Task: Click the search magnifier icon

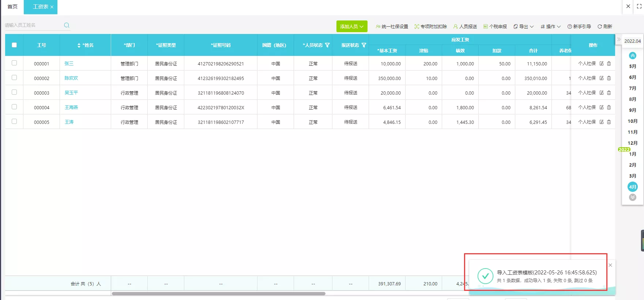Action: click(x=67, y=25)
